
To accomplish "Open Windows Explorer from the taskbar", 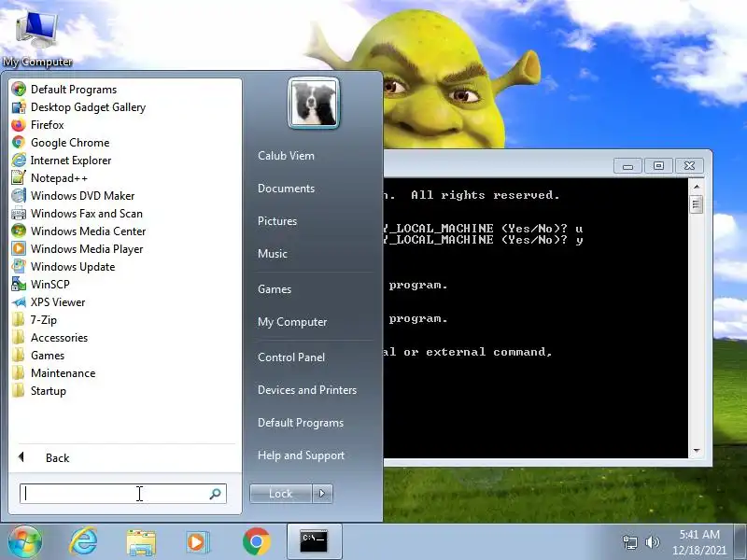I will coord(141,542).
